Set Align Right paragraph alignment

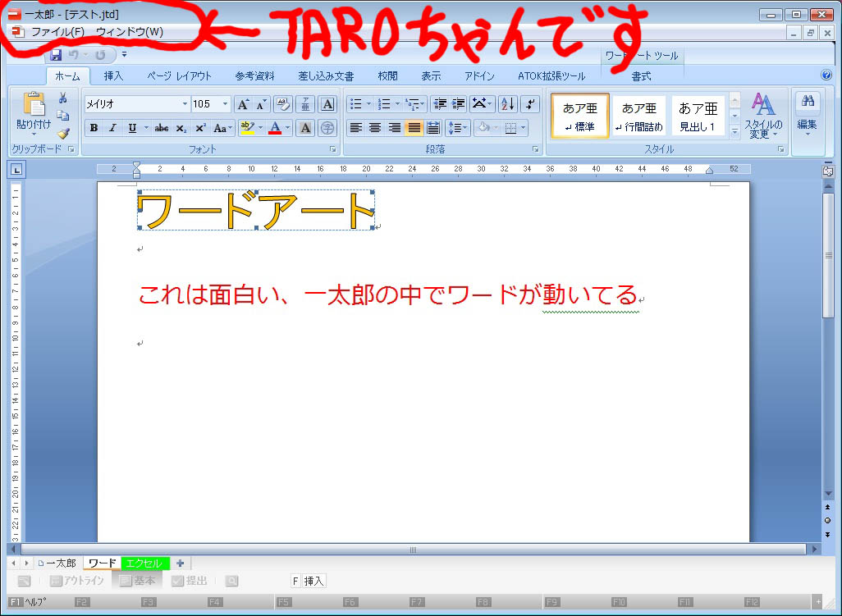coord(394,128)
